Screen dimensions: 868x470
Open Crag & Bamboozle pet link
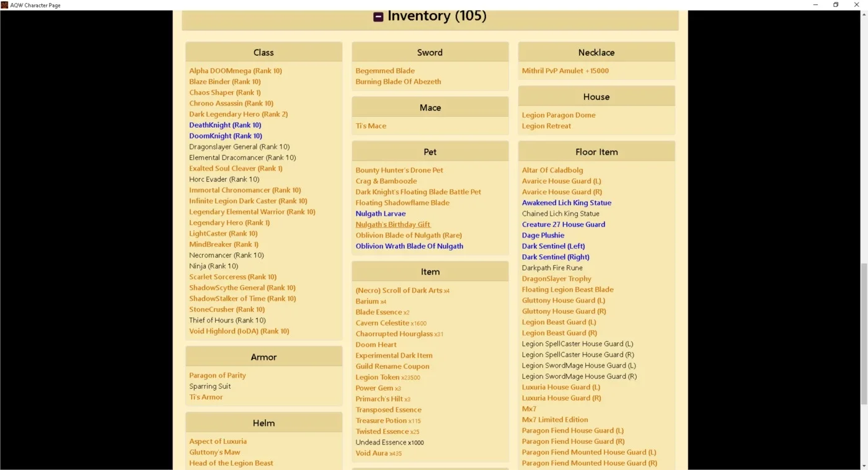(386, 181)
